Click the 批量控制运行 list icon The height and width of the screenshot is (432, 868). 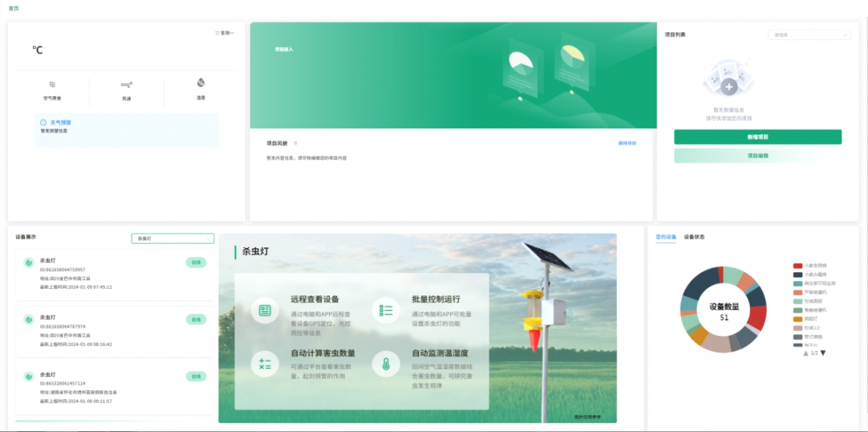pos(386,310)
